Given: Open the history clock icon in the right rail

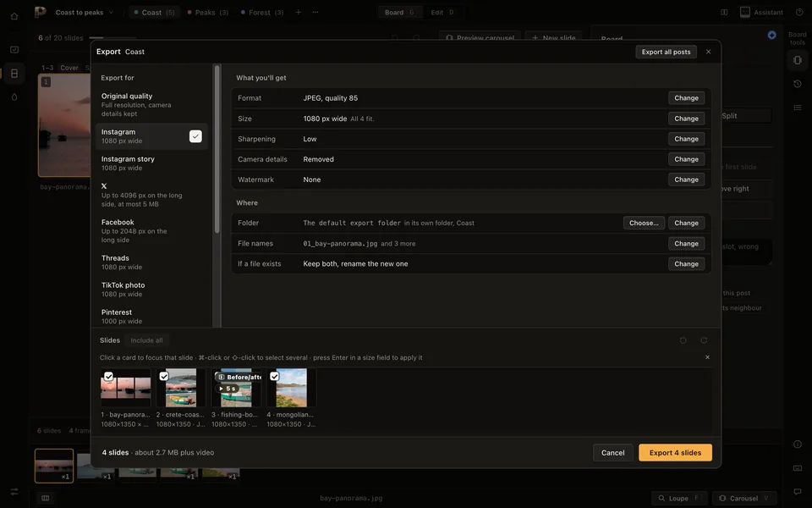Looking at the screenshot, I should [x=798, y=84].
